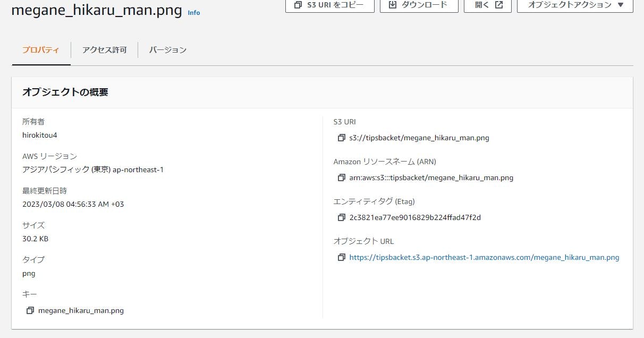Expand the オブジェクトアクション dropdown
Screen dimensions: 644x338
tap(575, 5)
